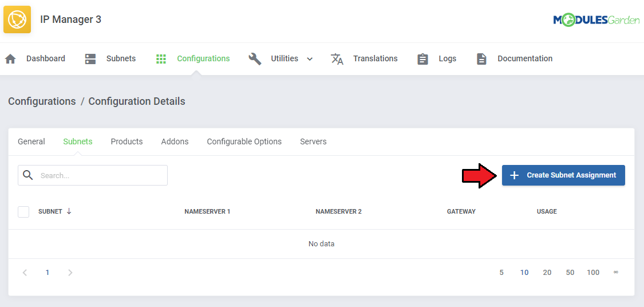
Task: Click Create Subnet Assignment button
Action: 563,175
